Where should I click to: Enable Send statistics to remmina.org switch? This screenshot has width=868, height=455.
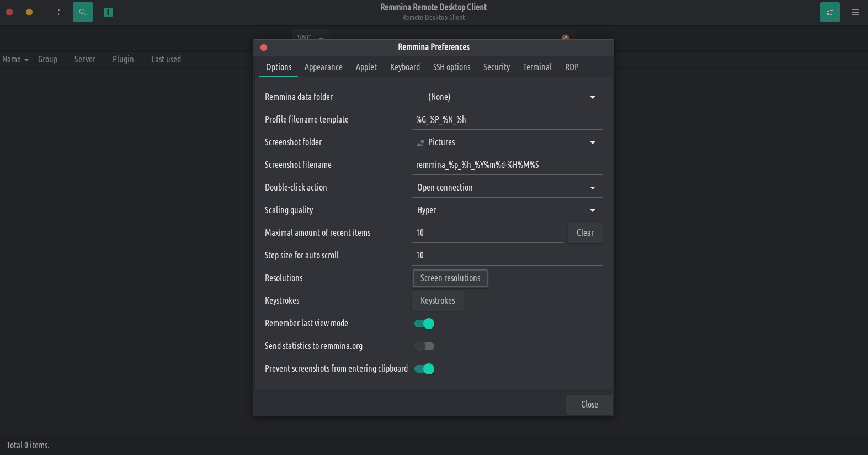[424, 346]
